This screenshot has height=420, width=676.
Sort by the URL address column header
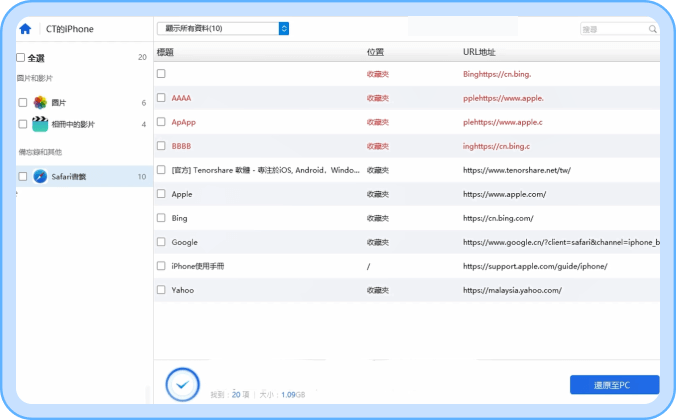click(x=479, y=52)
